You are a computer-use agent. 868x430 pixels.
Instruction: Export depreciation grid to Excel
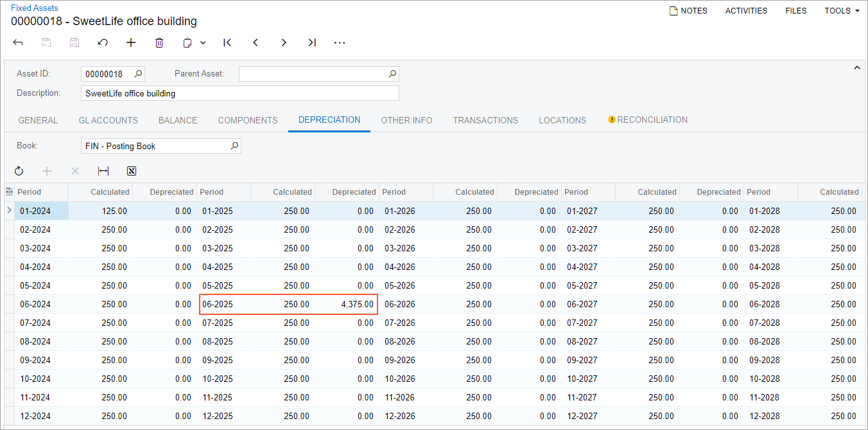pyautogui.click(x=132, y=171)
